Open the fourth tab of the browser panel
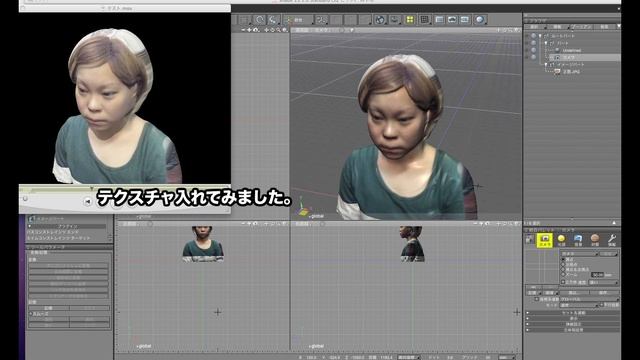Viewport: 640px width, 360px height. [604, 27]
